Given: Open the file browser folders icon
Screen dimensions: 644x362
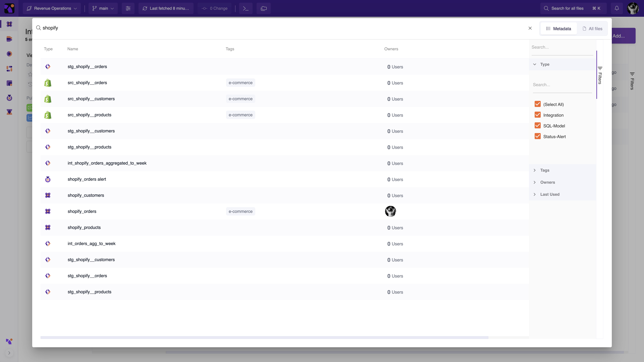Looking at the screenshot, I should tap(263, 8).
